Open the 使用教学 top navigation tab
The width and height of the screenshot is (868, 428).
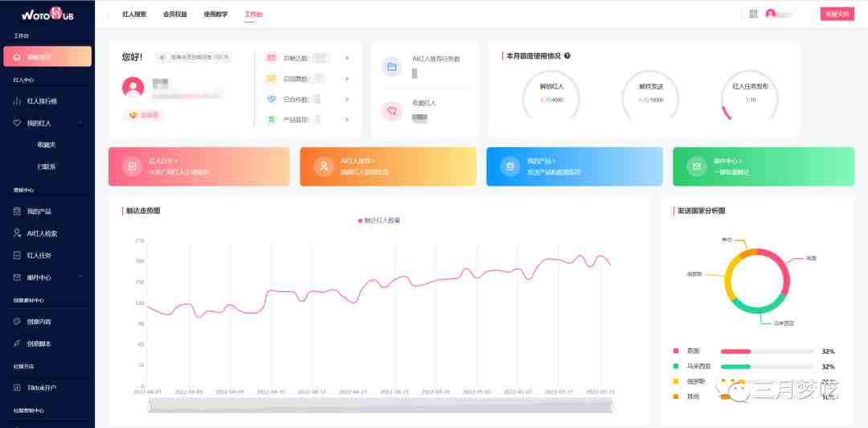point(215,14)
